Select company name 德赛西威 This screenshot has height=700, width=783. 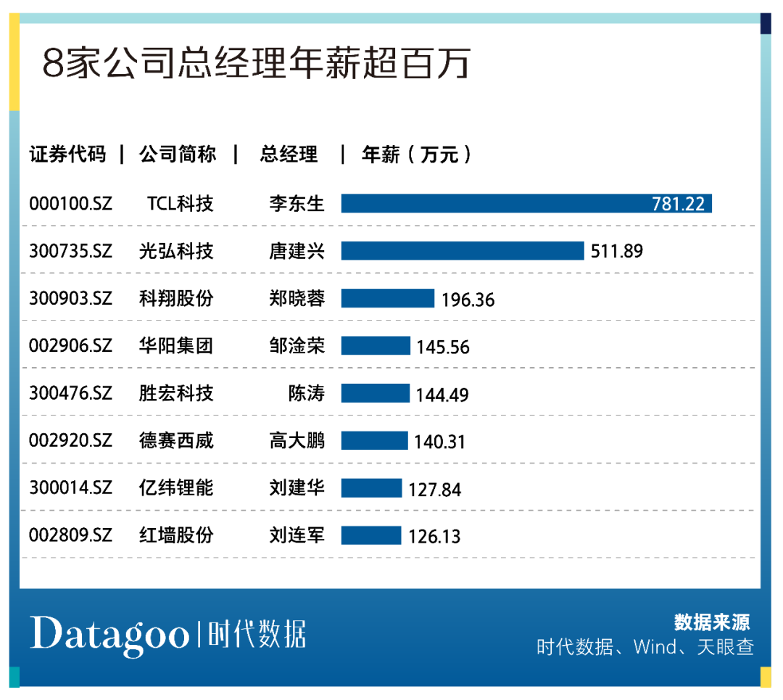point(176,441)
